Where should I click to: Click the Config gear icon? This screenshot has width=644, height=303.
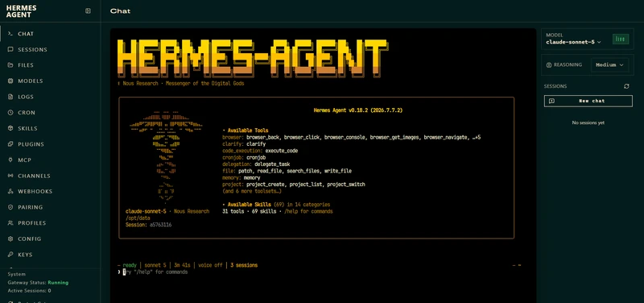(x=10, y=239)
